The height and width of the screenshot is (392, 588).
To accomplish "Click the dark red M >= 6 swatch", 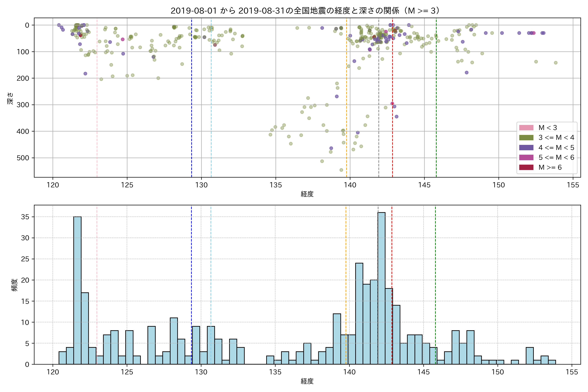I will (526, 167).
